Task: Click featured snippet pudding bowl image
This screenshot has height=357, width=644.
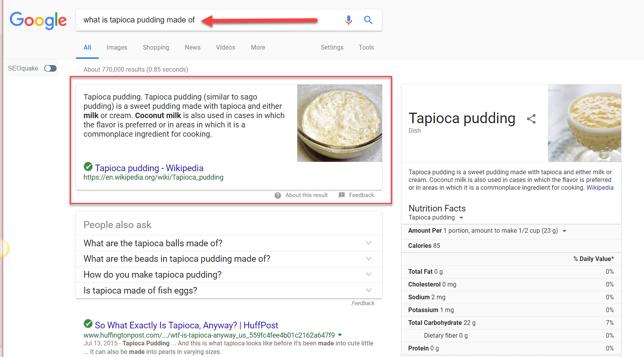Action: [339, 123]
